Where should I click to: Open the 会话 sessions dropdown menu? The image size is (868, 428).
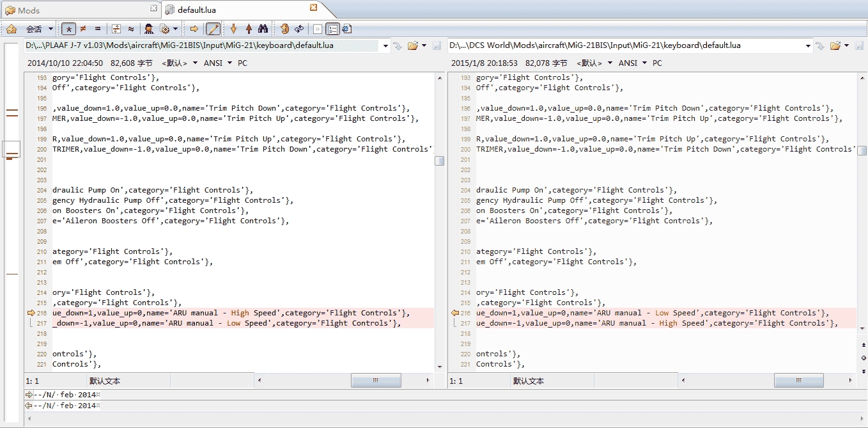tap(38, 29)
